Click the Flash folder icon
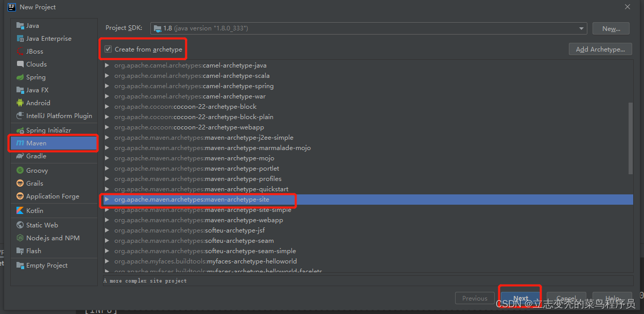Screen dimensions: 644x314 pos(20,251)
